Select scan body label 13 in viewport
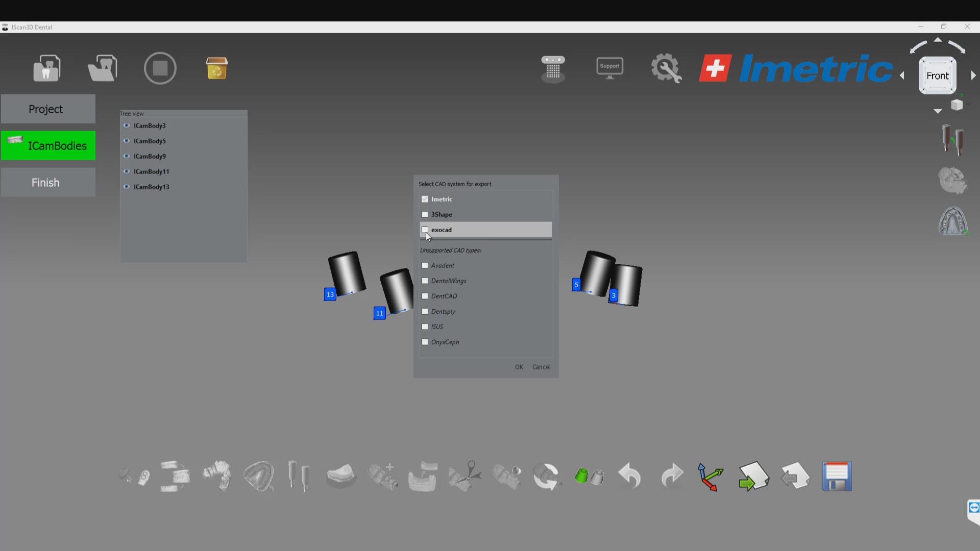Image resolution: width=980 pixels, height=551 pixels. (x=330, y=294)
